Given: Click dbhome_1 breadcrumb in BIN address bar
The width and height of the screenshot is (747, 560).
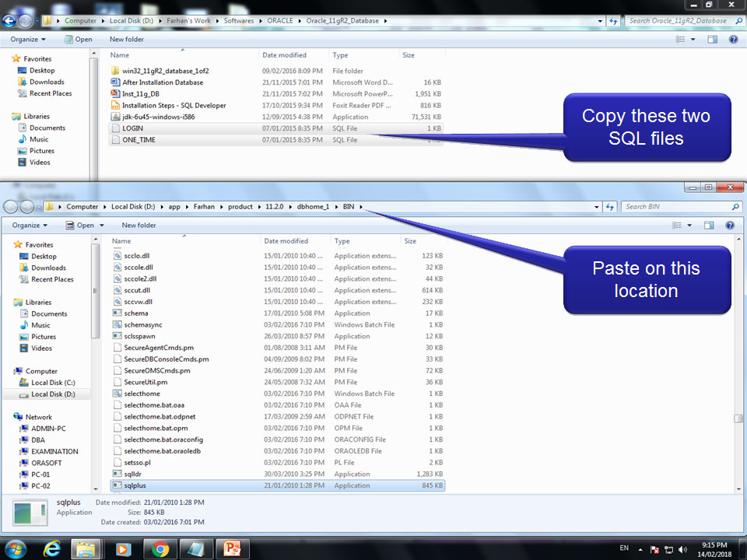Looking at the screenshot, I should click(313, 207).
